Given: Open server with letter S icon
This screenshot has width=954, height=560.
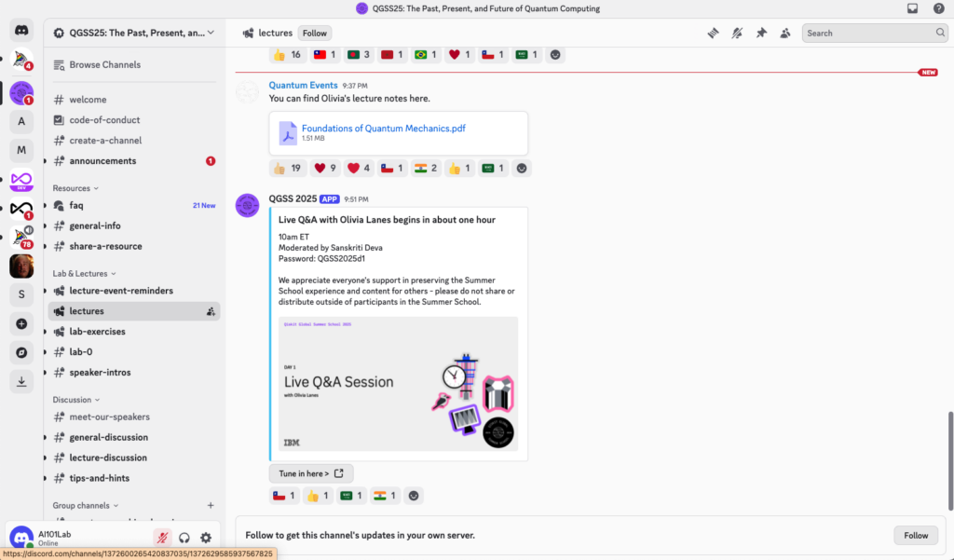Looking at the screenshot, I should click(21, 294).
